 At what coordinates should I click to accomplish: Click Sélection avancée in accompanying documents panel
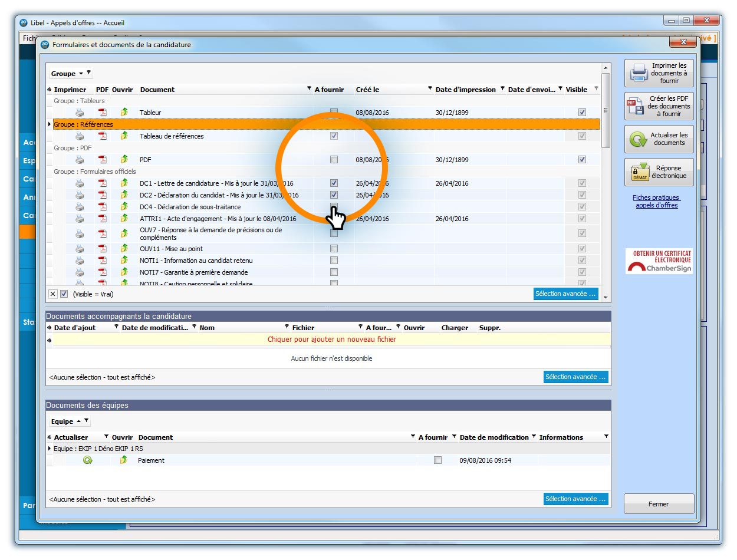[x=575, y=377]
